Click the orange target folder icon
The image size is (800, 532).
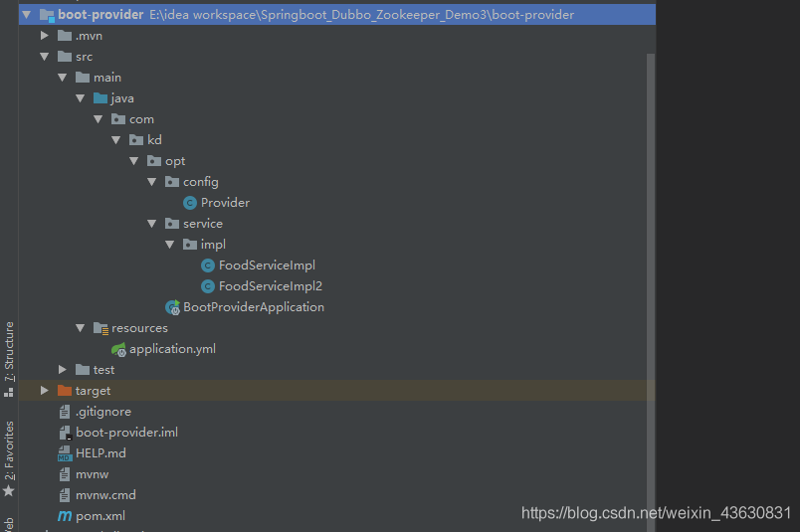click(65, 391)
